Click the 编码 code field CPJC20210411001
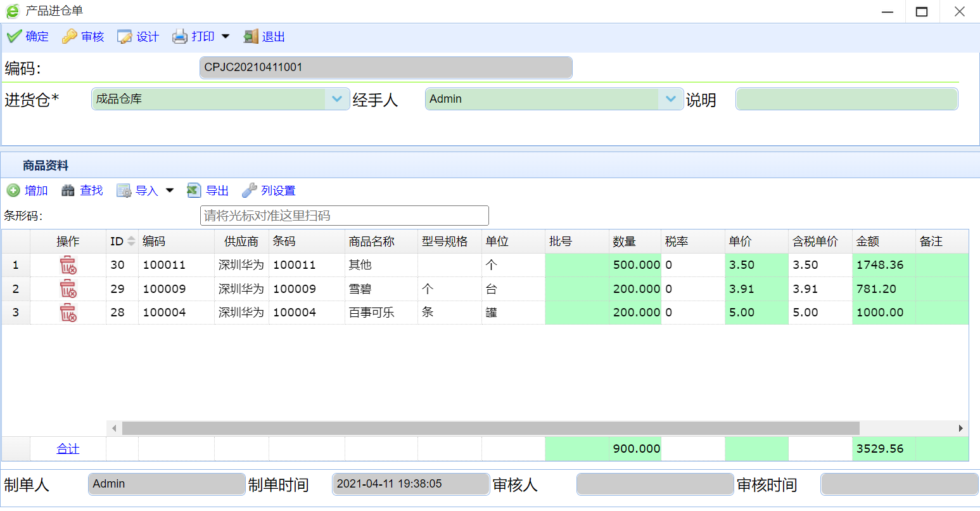 (x=386, y=68)
